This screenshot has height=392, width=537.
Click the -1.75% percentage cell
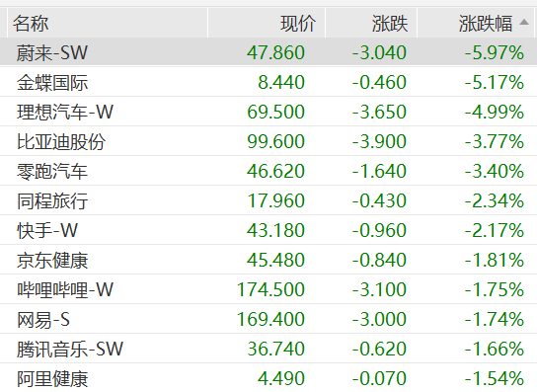pos(495,289)
